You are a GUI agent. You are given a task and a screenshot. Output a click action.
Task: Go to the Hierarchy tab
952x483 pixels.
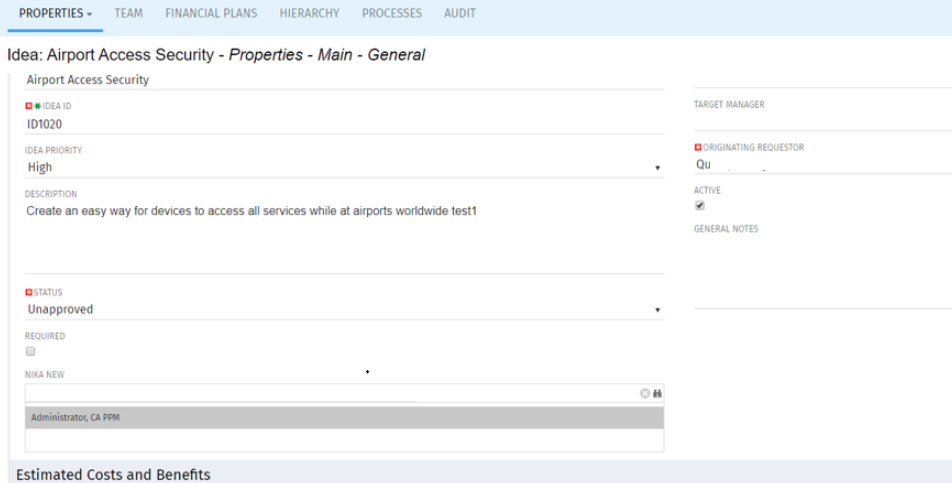click(x=310, y=13)
